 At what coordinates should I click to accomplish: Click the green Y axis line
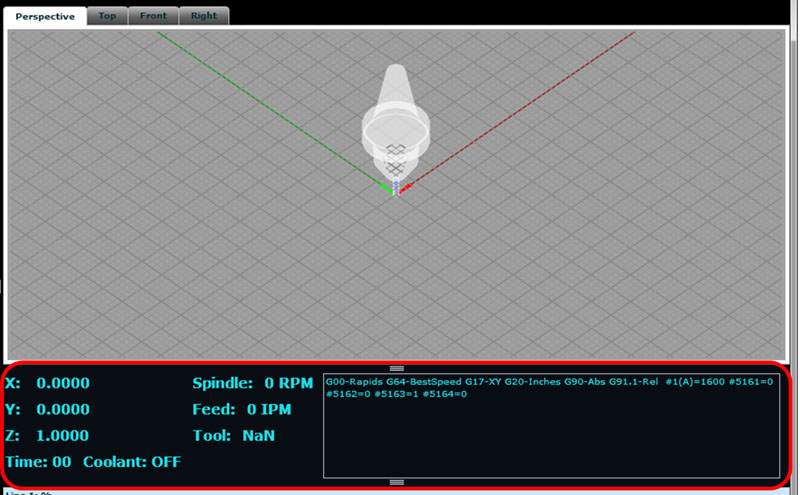coord(276,112)
